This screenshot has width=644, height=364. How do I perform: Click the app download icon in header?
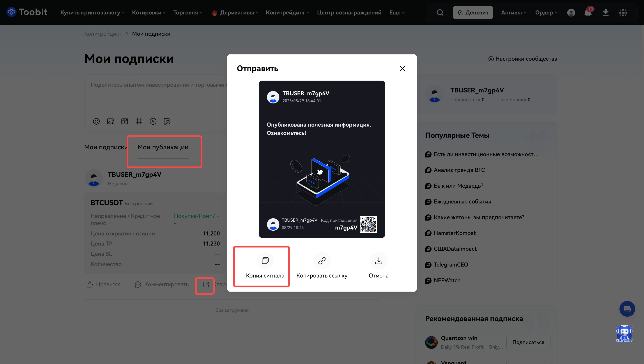coord(605,12)
